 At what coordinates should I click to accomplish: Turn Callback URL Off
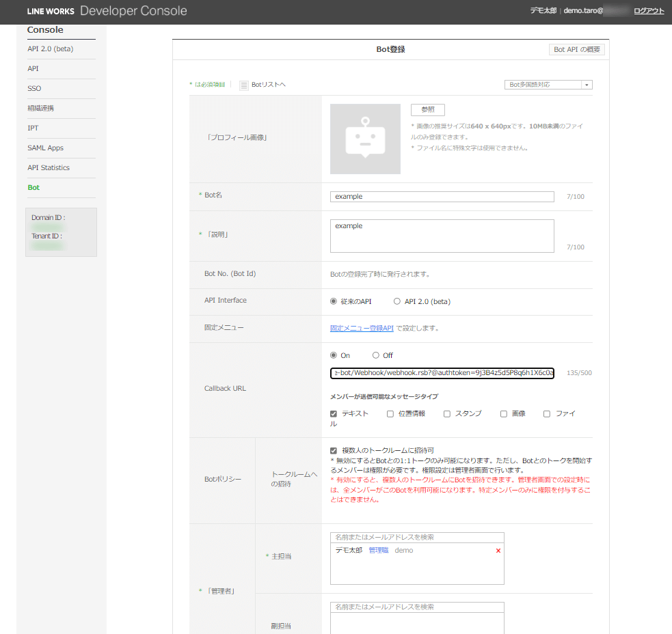pos(376,355)
